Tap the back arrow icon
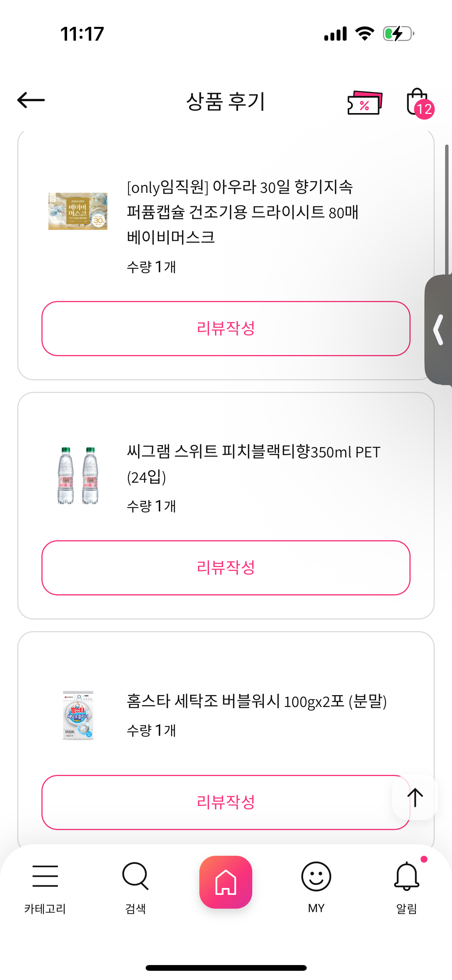The height and width of the screenshot is (980, 452). [31, 100]
